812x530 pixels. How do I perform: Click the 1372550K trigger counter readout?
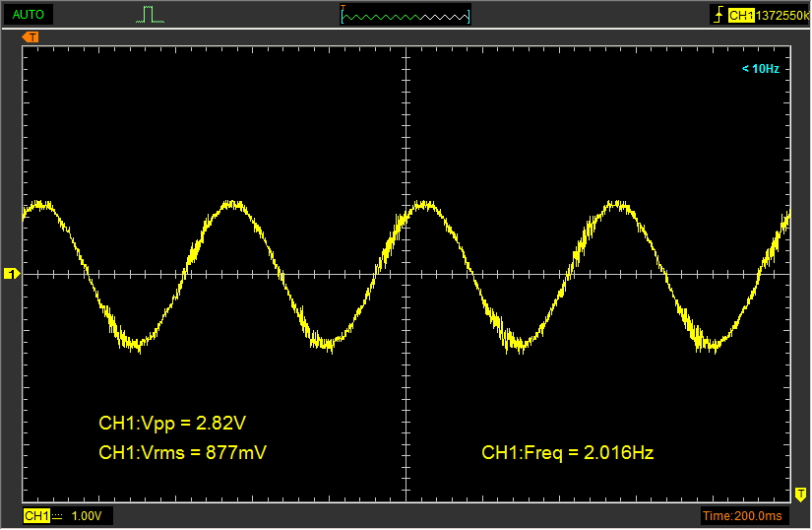[781, 16]
